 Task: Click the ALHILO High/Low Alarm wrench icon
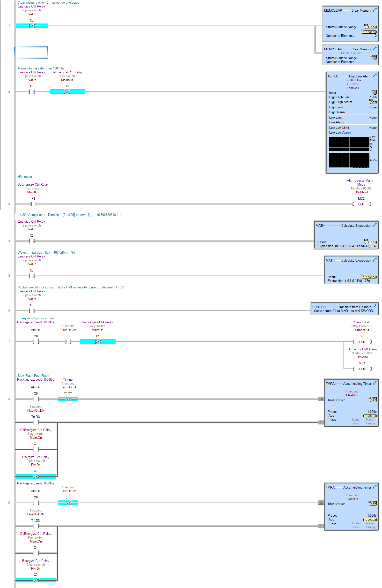pos(375,76)
